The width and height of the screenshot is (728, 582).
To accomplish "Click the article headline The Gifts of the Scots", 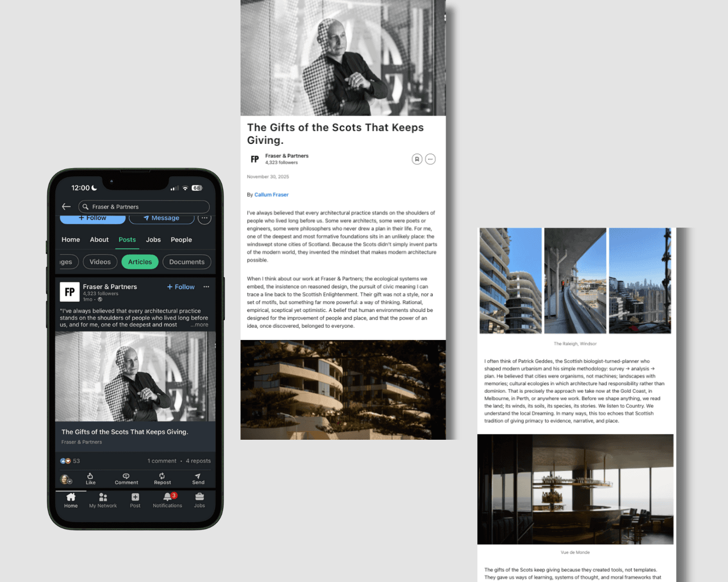I will (x=335, y=134).
